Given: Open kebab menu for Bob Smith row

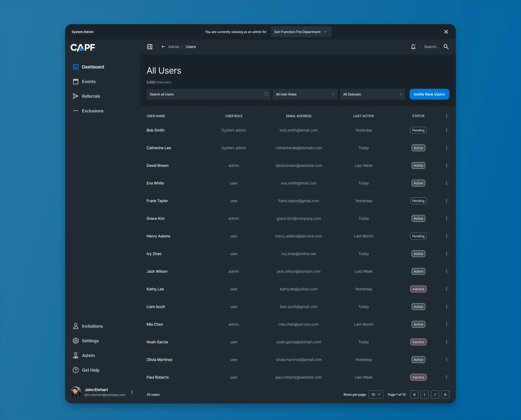Looking at the screenshot, I should (x=446, y=130).
